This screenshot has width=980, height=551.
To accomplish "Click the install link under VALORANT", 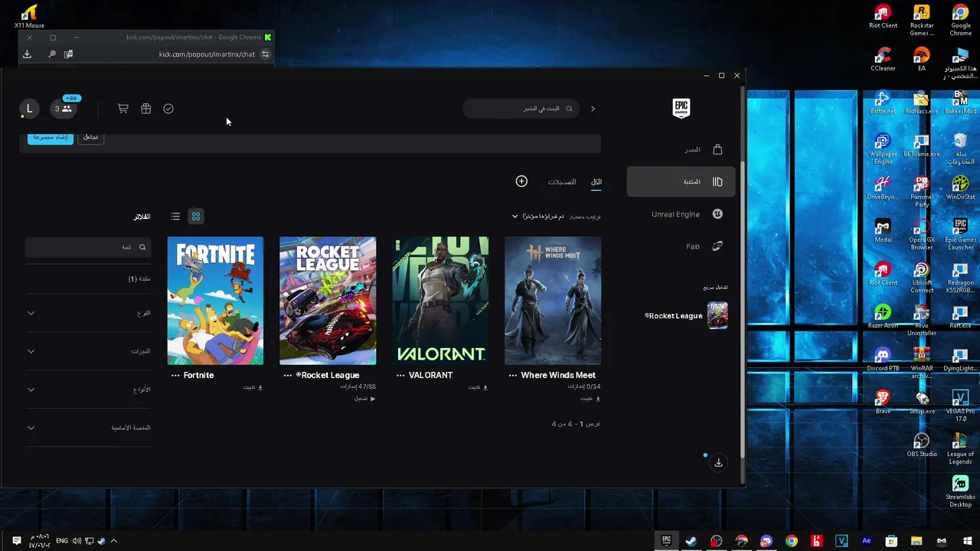I will [x=478, y=387].
